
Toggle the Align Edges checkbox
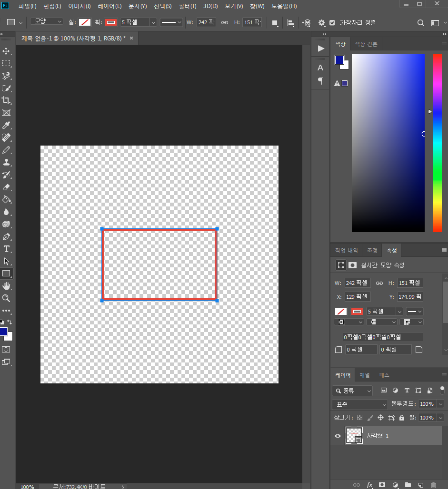332,22
